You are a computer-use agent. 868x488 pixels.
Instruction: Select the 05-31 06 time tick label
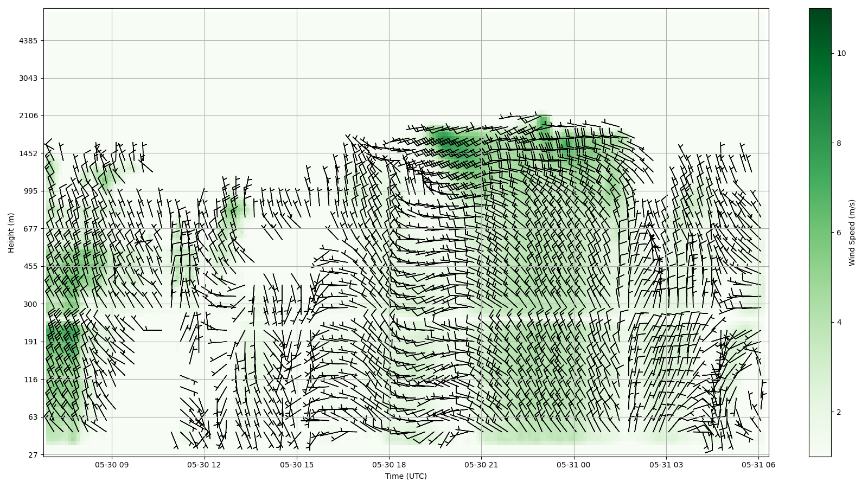(758, 465)
